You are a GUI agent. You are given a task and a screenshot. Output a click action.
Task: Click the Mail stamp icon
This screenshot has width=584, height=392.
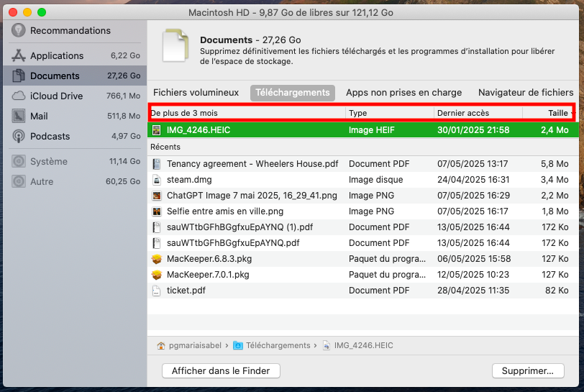(x=18, y=116)
